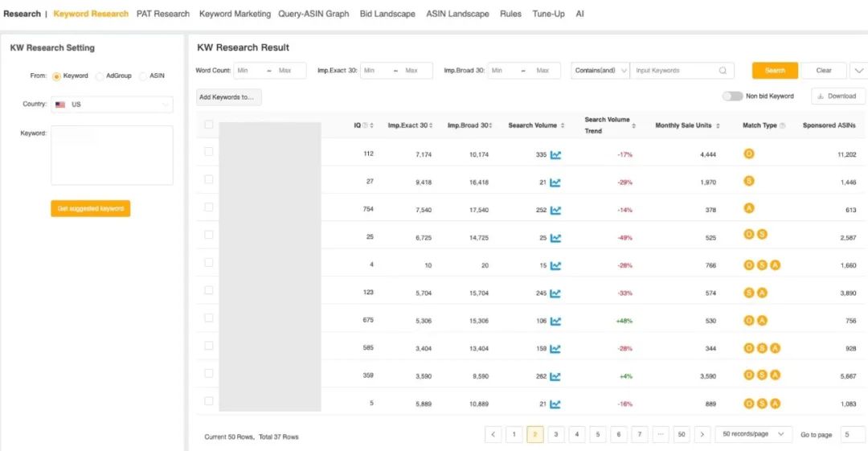Click the match type badge in row with IQ 112
The height and width of the screenshot is (451, 868).
click(749, 154)
